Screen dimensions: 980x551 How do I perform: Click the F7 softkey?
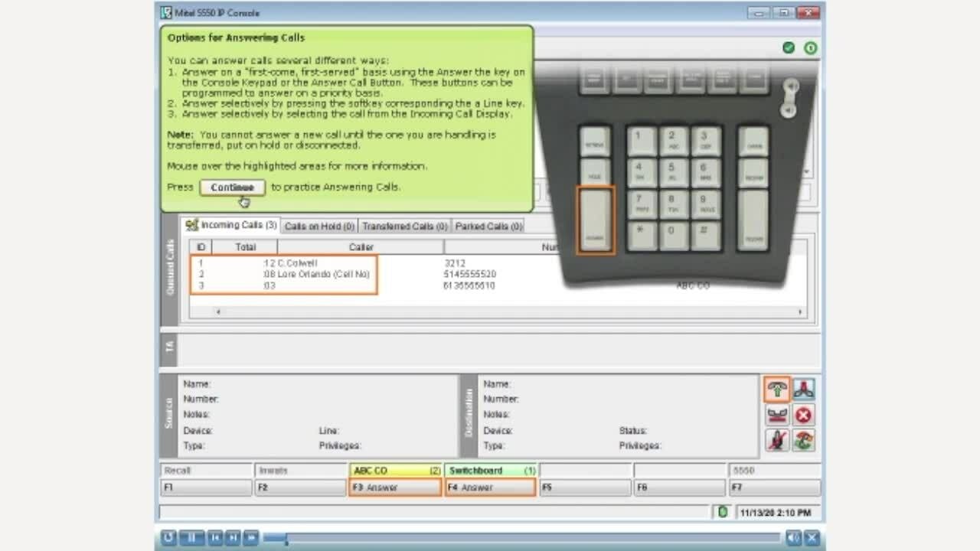click(774, 487)
